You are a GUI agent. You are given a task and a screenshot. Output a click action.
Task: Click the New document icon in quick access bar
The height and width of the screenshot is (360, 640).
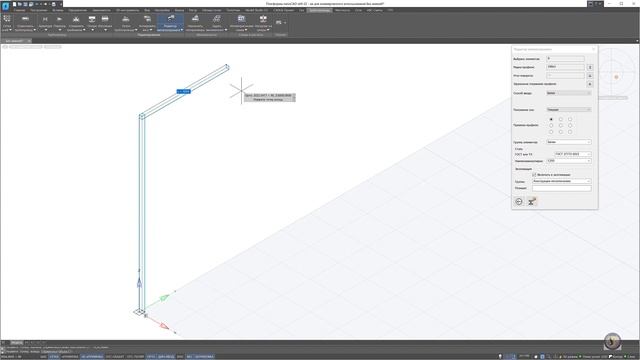point(15,4)
